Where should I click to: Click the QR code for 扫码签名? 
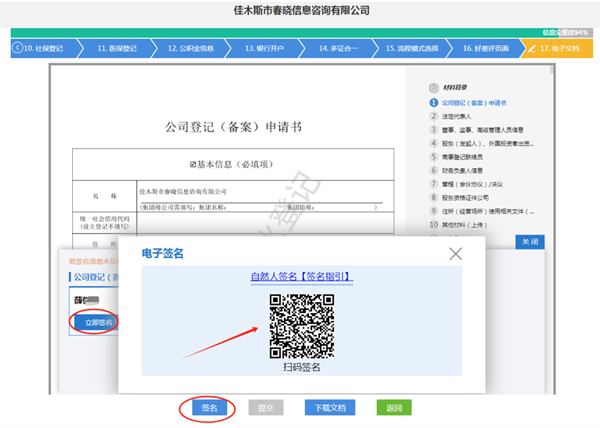[x=301, y=326]
